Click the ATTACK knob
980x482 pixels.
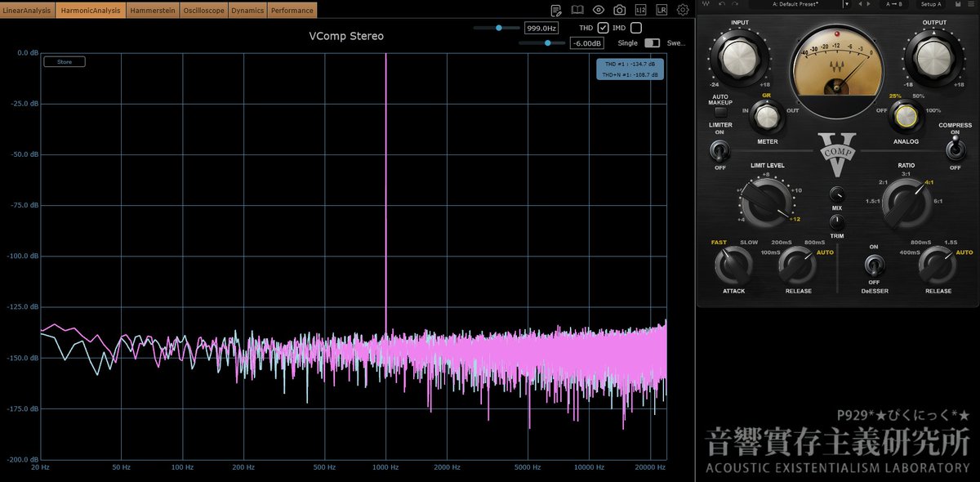[733, 266]
